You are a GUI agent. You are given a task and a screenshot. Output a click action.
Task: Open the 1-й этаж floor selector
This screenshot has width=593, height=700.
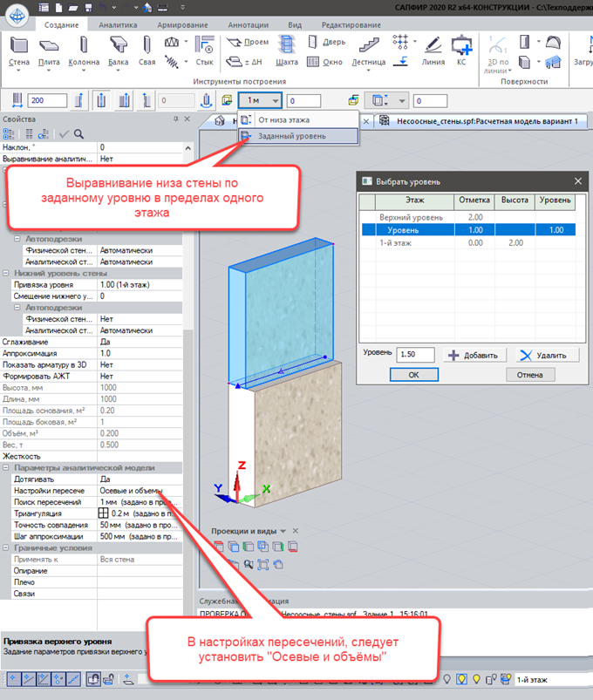coord(553,679)
